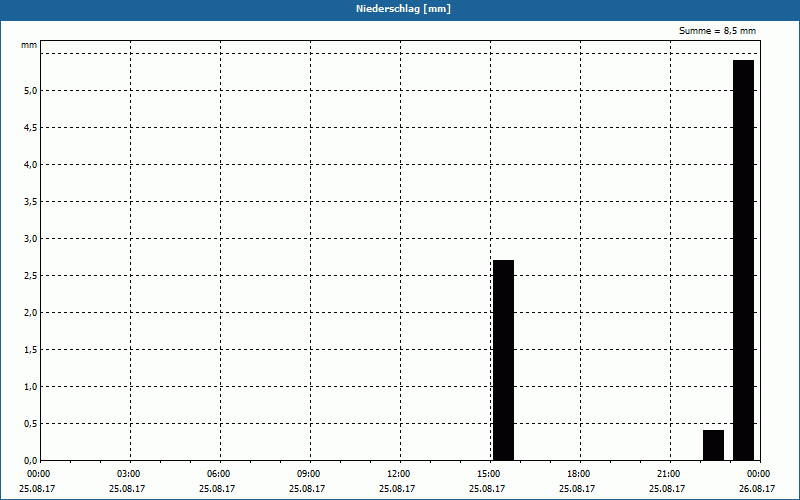Click the "03:00" time axis label
This screenshot has width=800, height=500.
click(x=129, y=474)
